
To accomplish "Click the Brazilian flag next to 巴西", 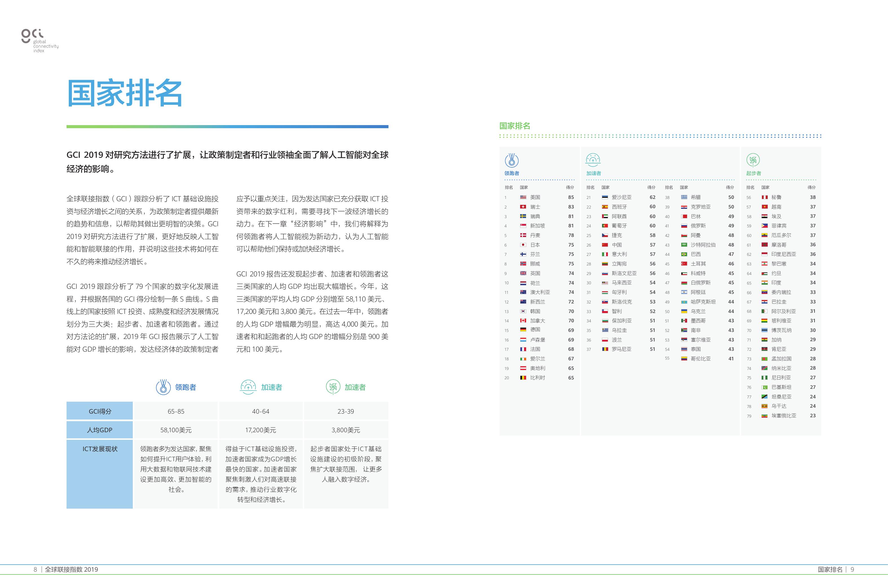I will coord(684,254).
